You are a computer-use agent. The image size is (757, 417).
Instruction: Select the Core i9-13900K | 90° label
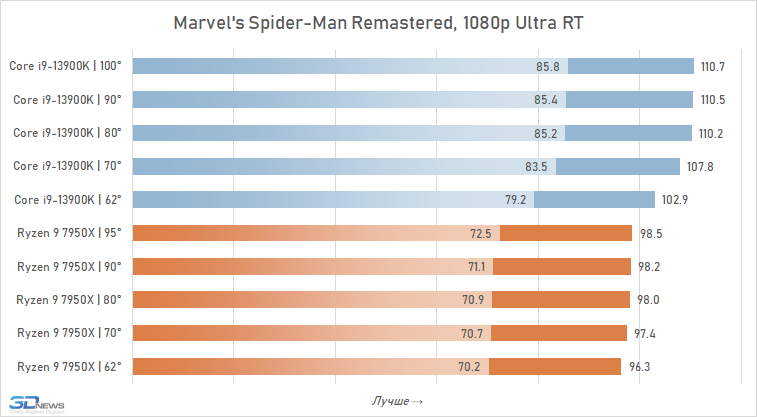pos(66,100)
